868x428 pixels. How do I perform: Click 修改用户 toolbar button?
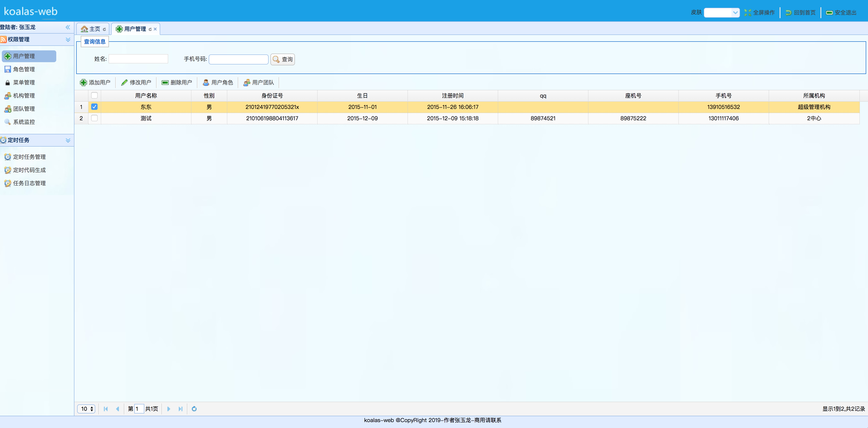(x=136, y=83)
